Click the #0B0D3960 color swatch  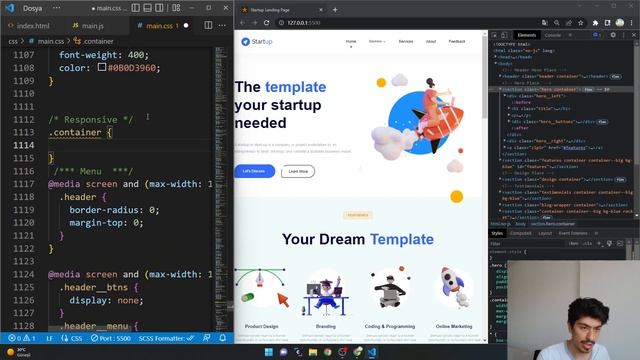[102, 67]
